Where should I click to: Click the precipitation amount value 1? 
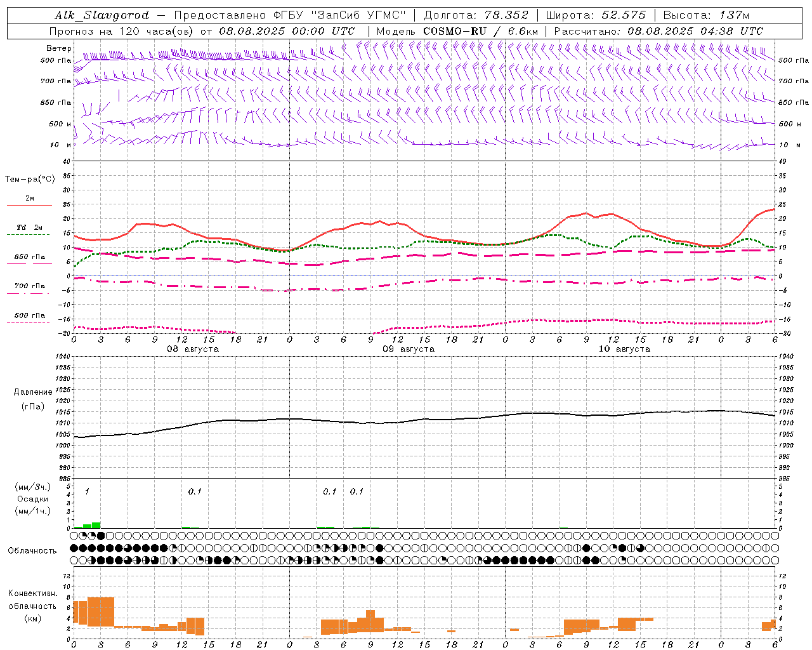point(87,491)
